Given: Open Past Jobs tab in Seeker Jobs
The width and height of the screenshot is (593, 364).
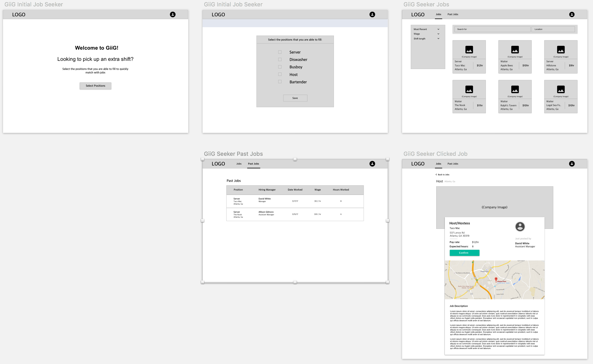Looking at the screenshot, I should click(x=453, y=14).
